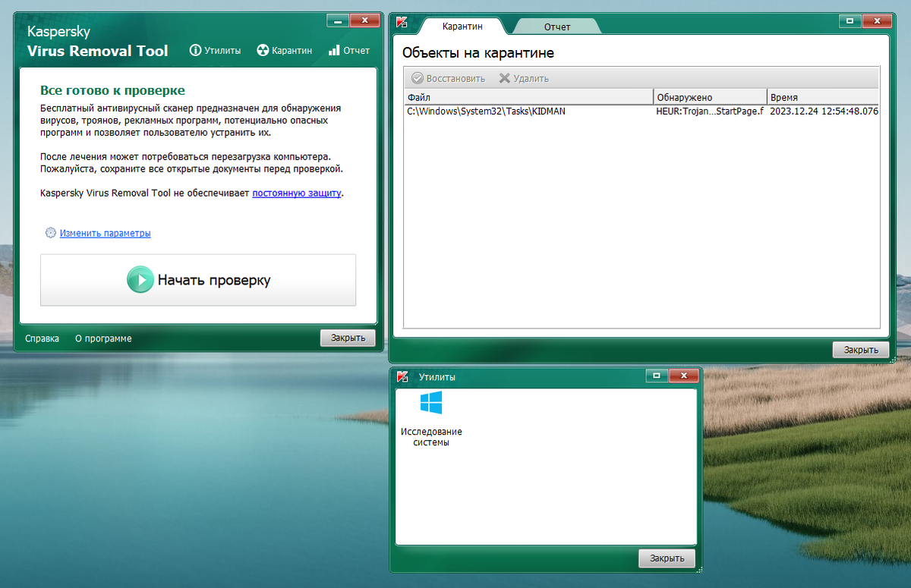Image resolution: width=911 pixels, height=588 pixels.
Task: Close the quarantine window with red X
Action: click(877, 20)
